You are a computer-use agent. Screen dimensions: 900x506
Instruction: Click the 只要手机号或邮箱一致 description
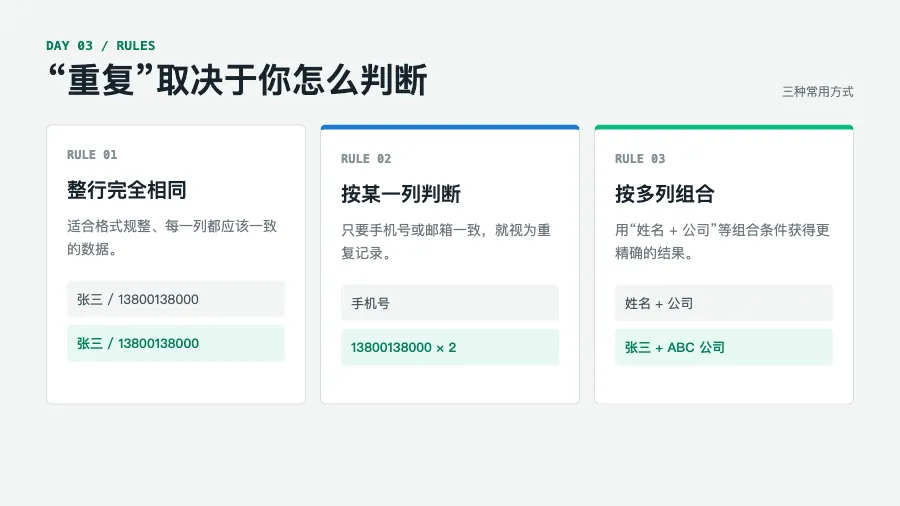click(x=446, y=242)
